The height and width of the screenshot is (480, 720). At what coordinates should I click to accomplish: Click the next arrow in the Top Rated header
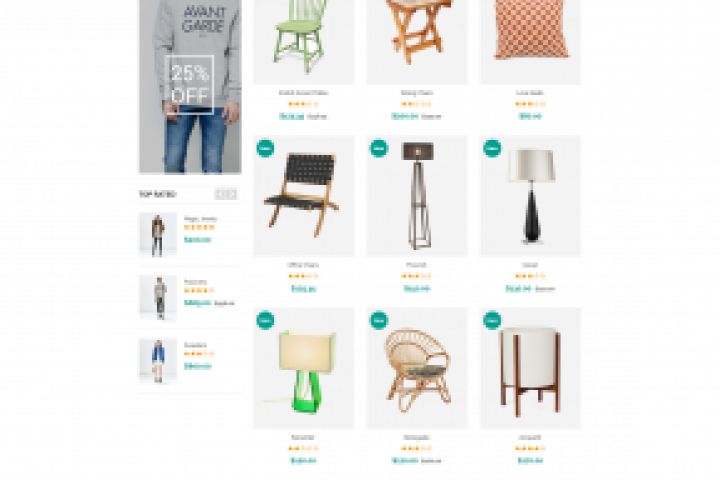[232, 194]
